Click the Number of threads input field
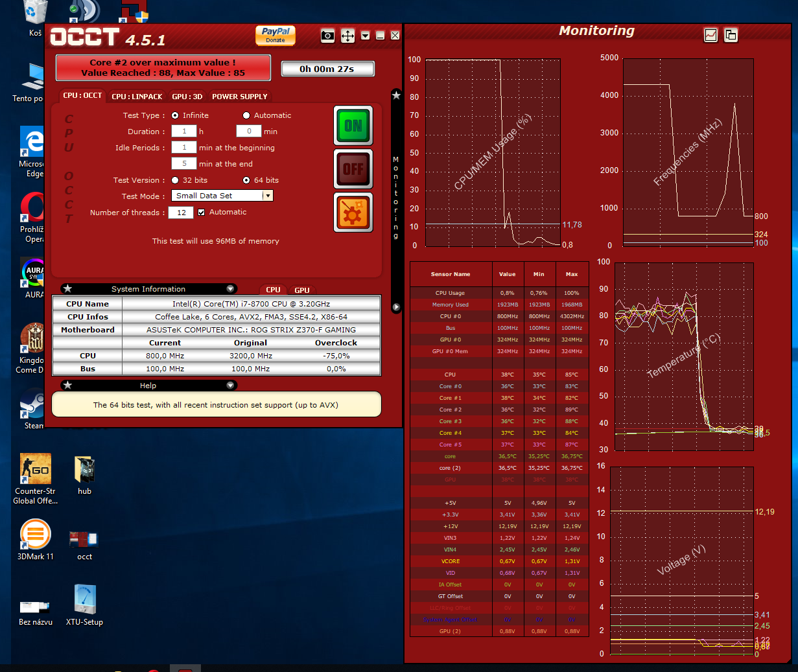Viewport: 798px width, 672px height. click(181, 213)
